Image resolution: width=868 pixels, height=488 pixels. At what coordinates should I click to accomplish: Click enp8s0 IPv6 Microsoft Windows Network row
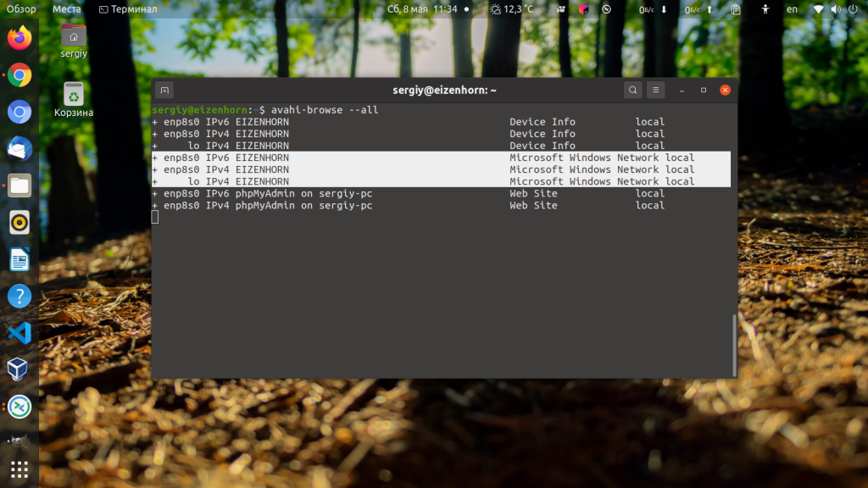[x=441, y=158]
